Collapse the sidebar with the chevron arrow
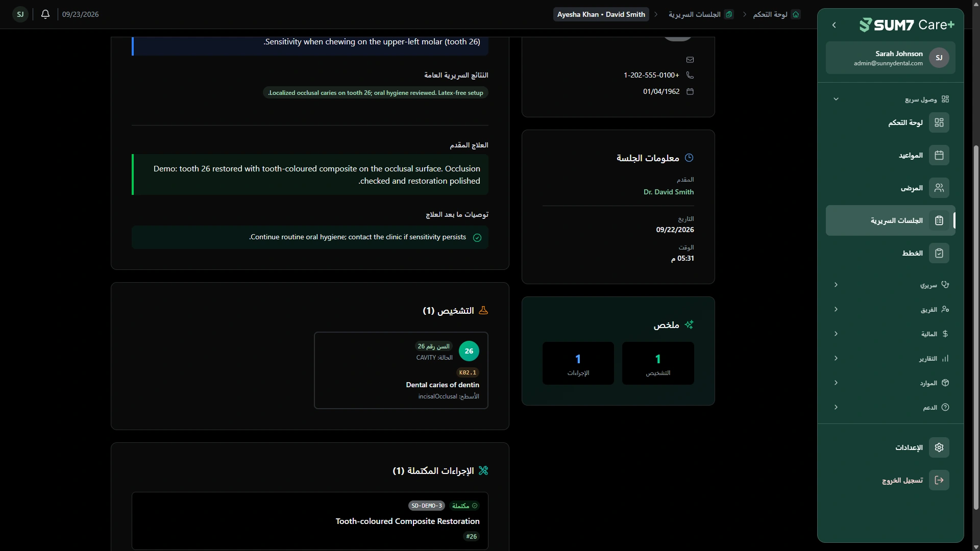This screenshot has height=551, width=980. pos(834,25)
